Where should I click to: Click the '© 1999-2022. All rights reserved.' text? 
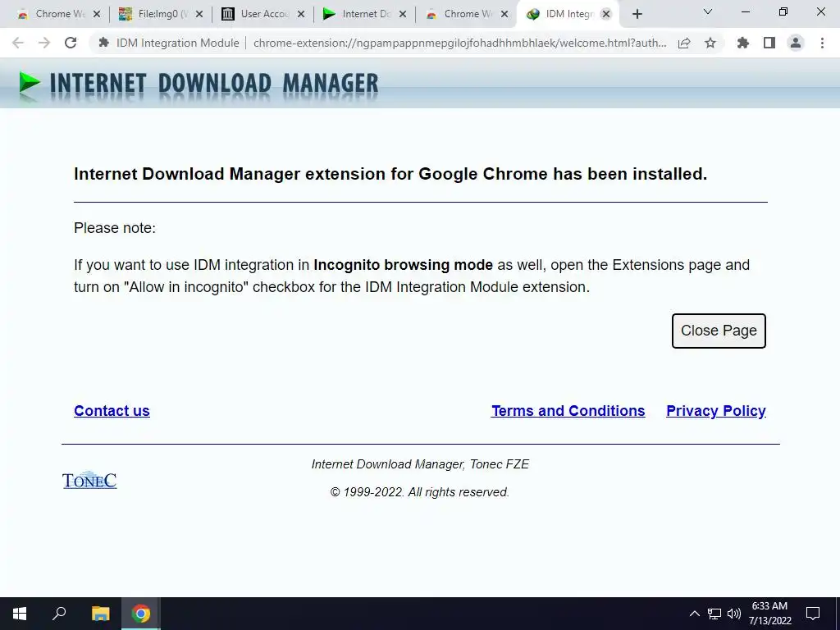click(420, 492)
